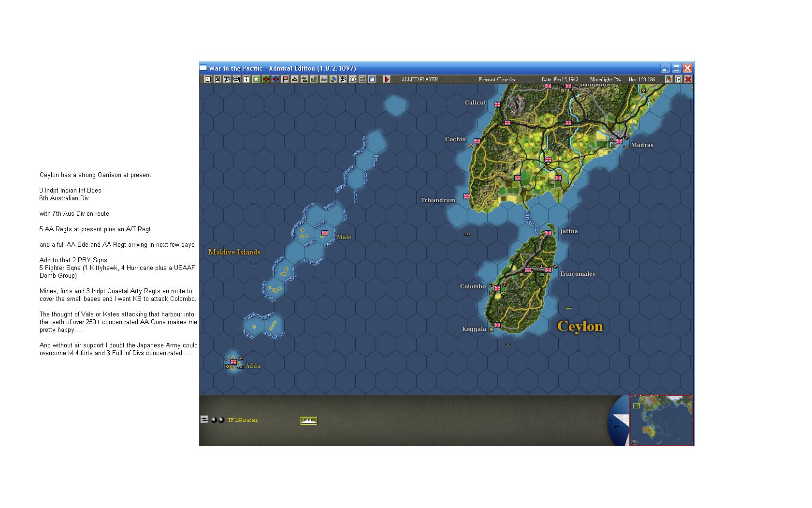
Task: Maximize the War in the Pacific window
Action: tap(677, 68)
